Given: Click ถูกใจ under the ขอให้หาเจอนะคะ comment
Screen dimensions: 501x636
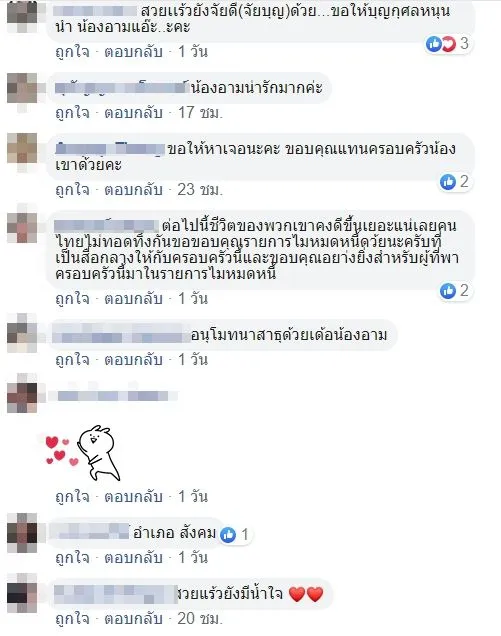Looking at the screenshot, I should 72,189.
